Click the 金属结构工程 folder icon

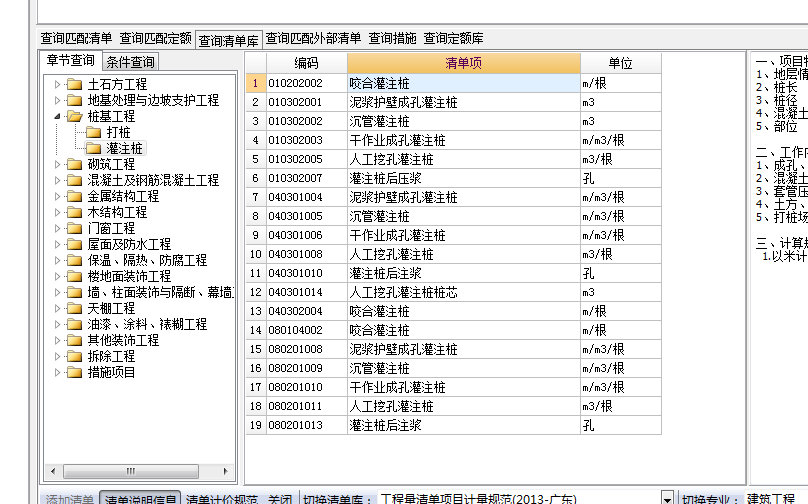74,196
